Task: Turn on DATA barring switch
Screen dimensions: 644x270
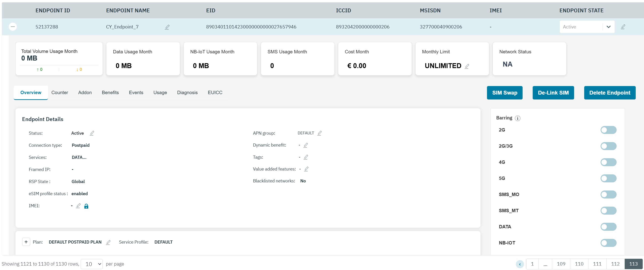Action: point(608,227)
